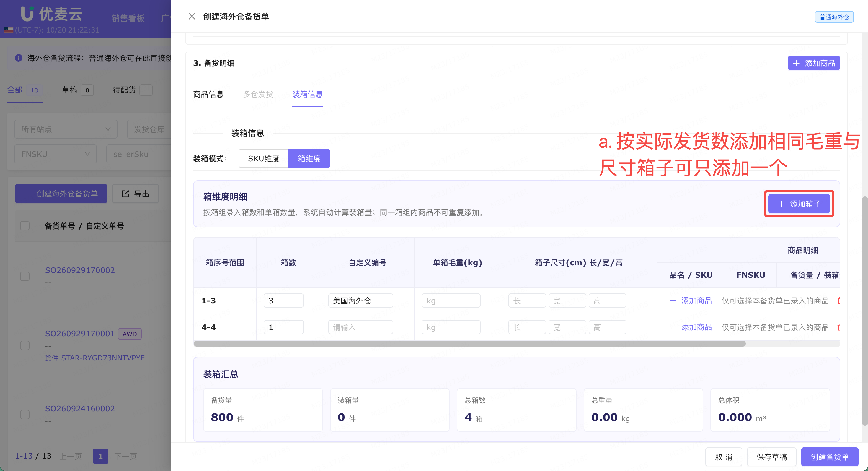Click the 销售看板 nav menu item
The image size is (868, 471).
pos(128,18)
